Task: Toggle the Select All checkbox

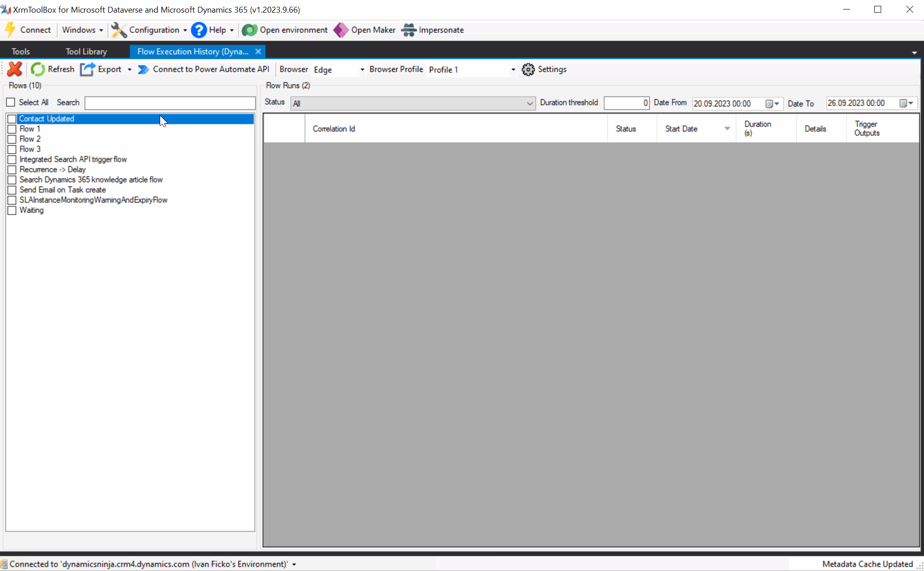Action: [x=11, y=102]
